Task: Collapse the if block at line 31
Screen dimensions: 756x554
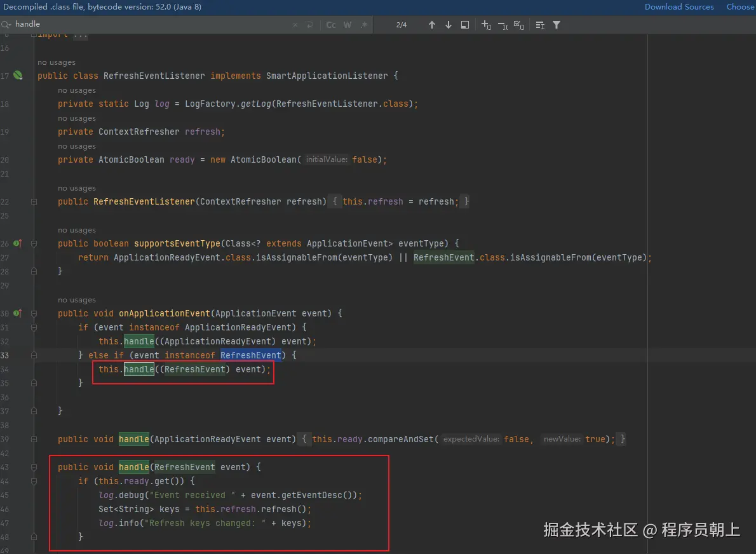Action: (x=34, y=327)
